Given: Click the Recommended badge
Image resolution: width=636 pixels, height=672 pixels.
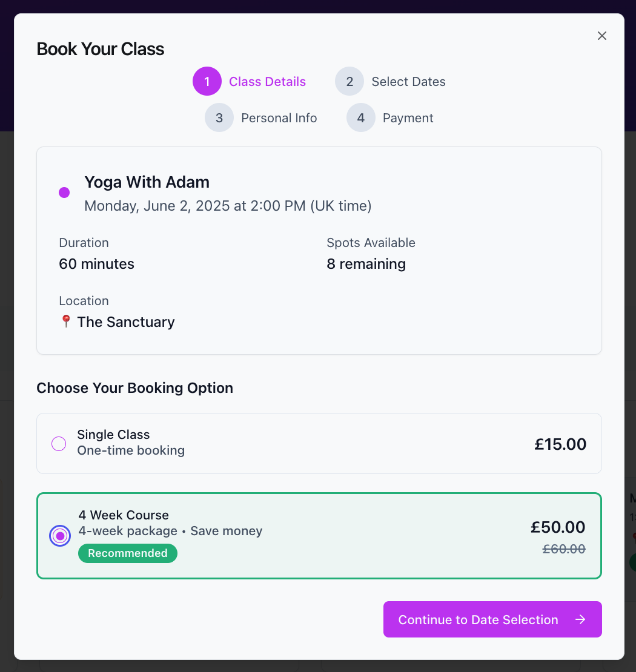Looking at the screenshot, I should pyautogui.click(x=128, y=553).
